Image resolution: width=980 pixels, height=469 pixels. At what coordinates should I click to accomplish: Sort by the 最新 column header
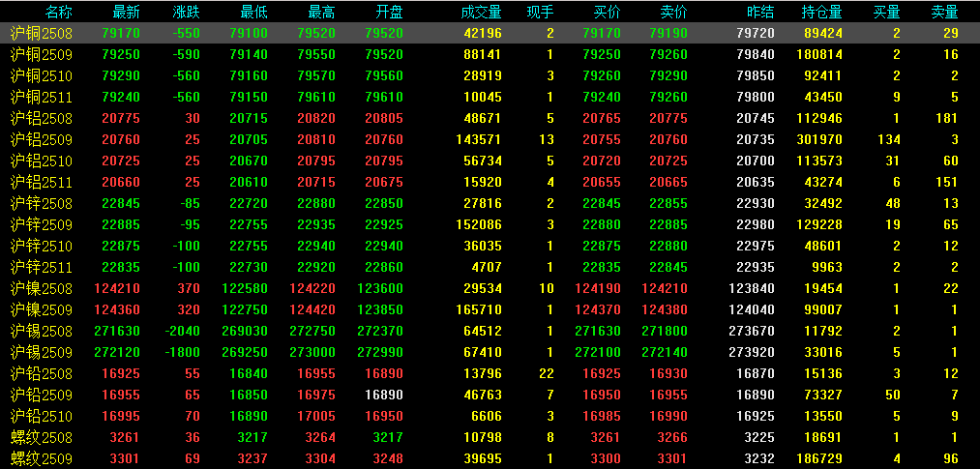click(x=127, y=12)
